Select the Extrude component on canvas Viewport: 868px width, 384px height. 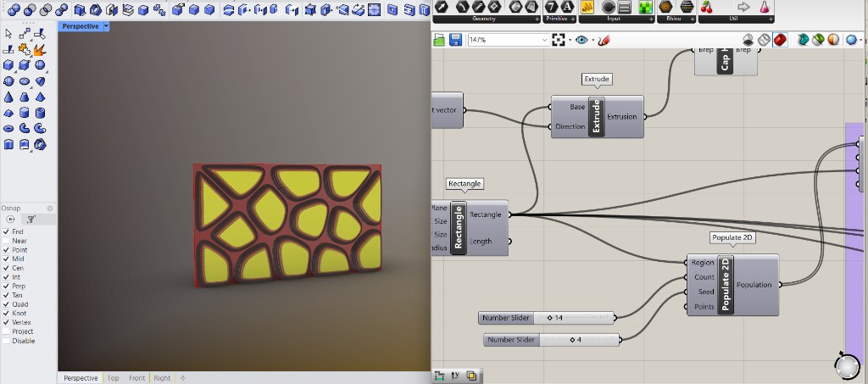click(597, 117)
